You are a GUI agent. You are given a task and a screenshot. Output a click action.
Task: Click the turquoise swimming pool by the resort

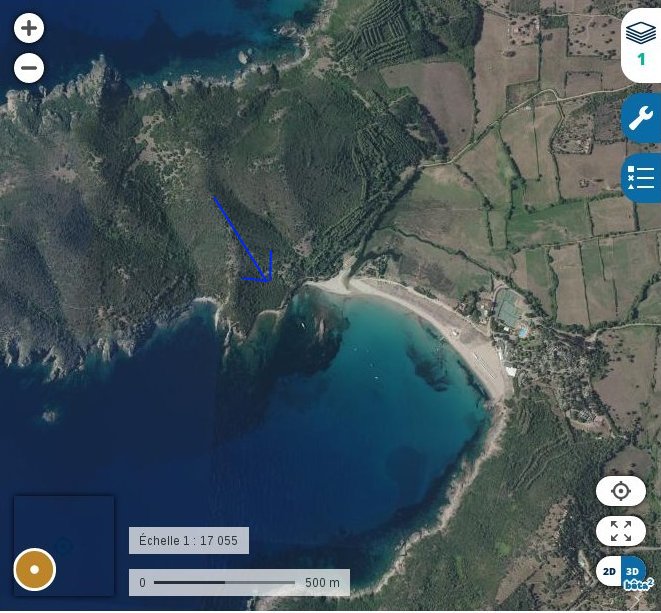523,333
